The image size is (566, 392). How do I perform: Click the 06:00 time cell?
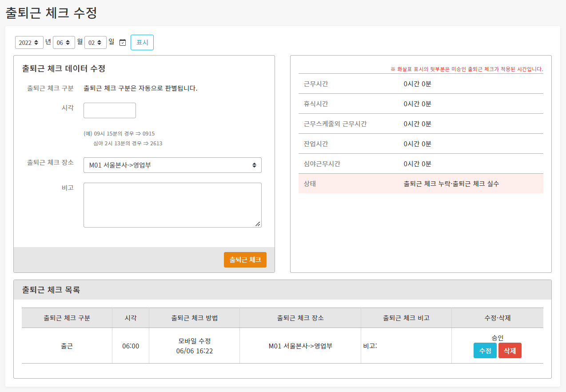point(131,346)
